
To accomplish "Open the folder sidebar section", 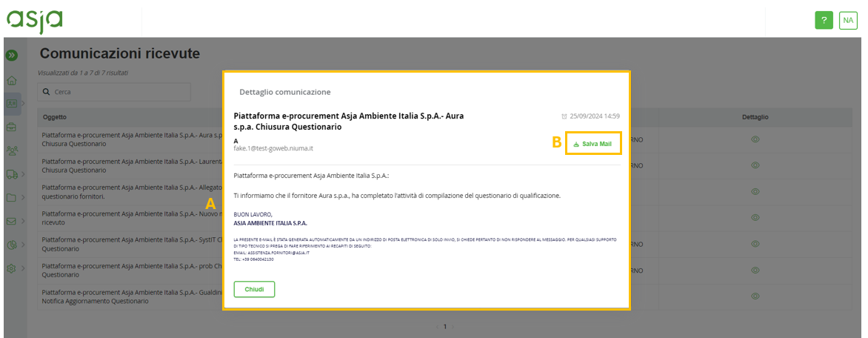I will pyautogui.click(x=12, y=197).
